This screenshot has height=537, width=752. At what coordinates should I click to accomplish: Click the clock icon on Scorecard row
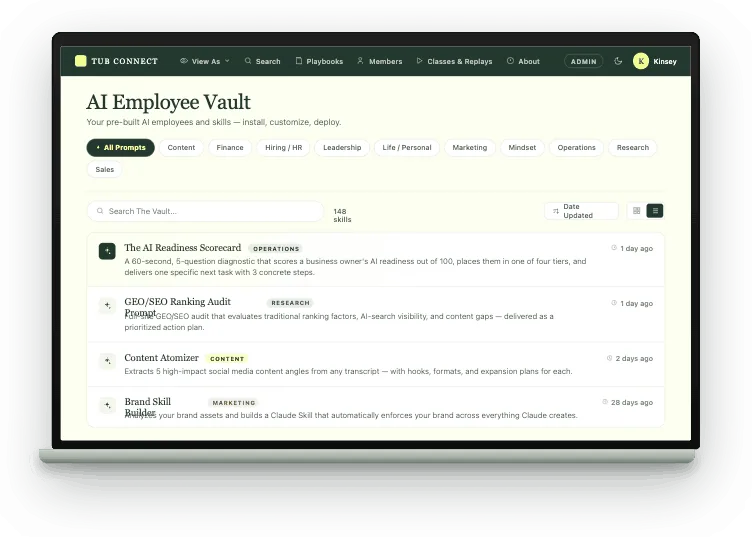pyautogui.click(x=614, y=248)
